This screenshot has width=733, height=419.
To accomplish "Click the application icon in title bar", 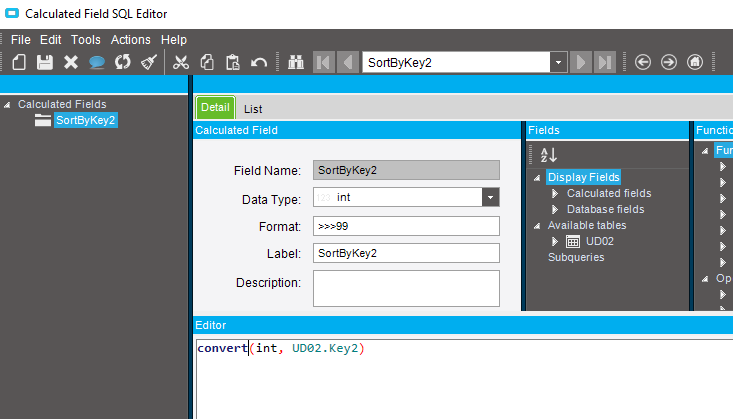I will pos(12,13).
